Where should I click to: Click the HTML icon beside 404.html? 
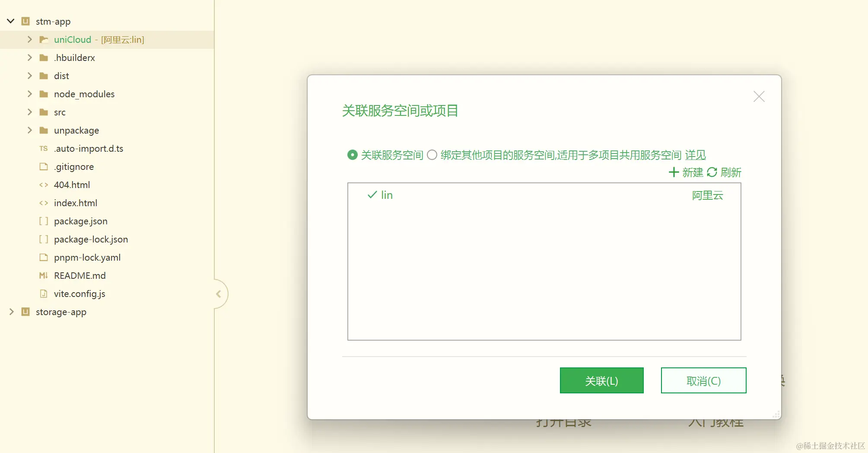(x=44, y=185)
